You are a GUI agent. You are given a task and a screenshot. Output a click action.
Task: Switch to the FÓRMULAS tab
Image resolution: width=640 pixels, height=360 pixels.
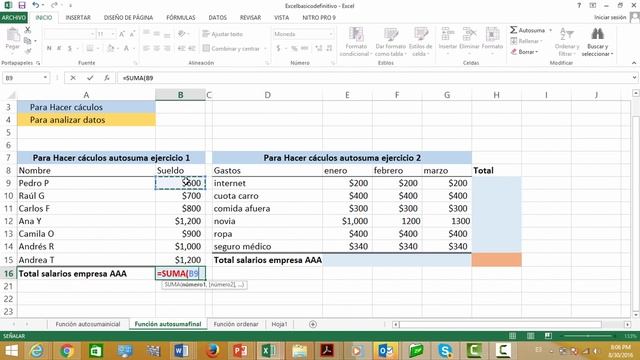(181, 18)
